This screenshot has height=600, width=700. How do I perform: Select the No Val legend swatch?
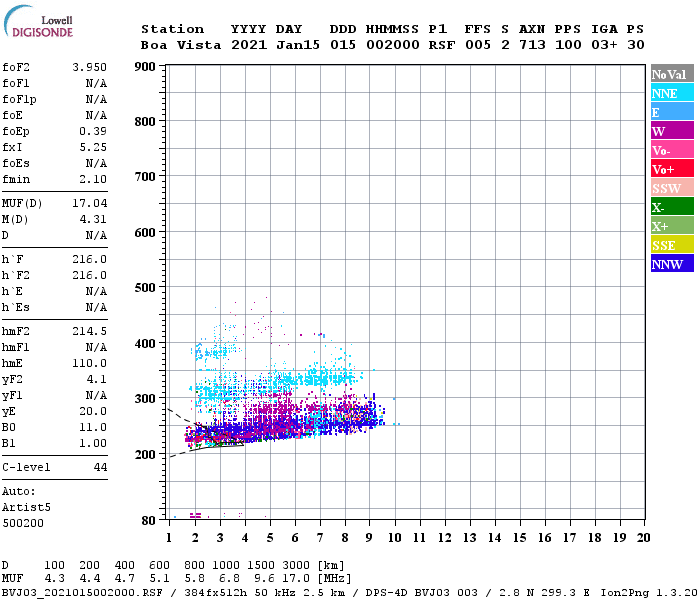pos(672,74)
